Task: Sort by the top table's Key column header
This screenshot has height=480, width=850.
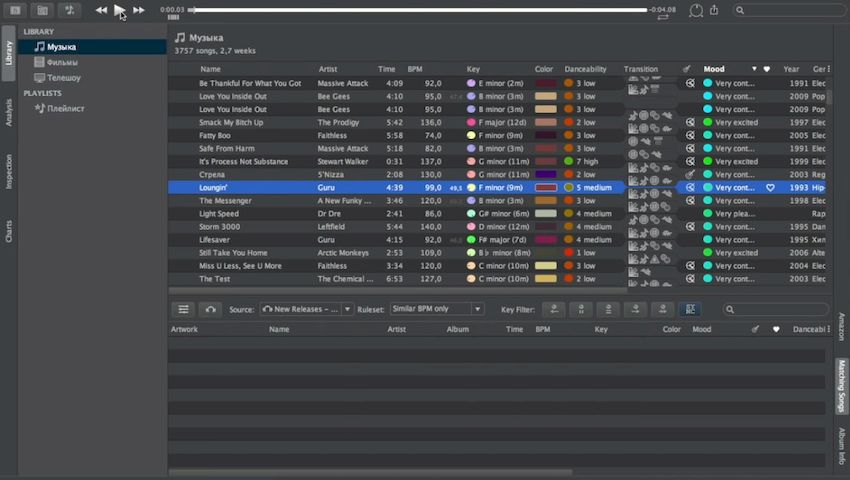Action: (473, 69)
